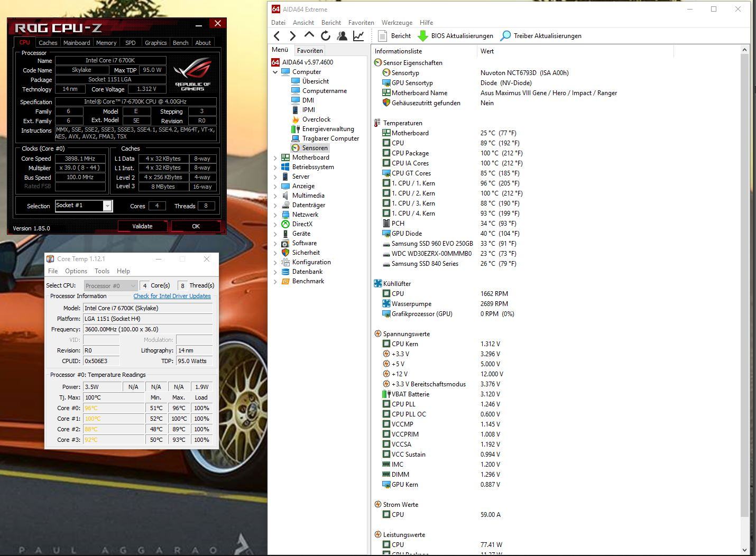The image size is (756, 556).
Task: Expand the Anzeige tree node
Action: click(275, 186)
